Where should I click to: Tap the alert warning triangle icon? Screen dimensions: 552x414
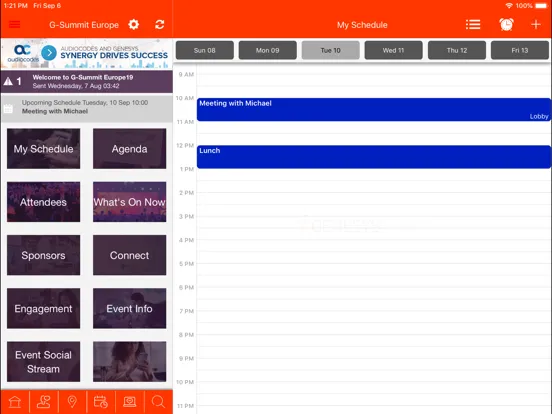click(8, 82)
